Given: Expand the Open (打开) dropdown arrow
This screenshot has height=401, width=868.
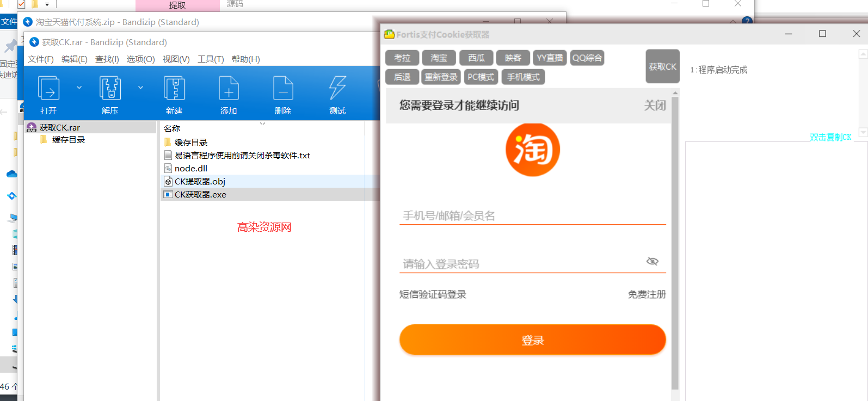Looking at the screenshot, I should pyautogui.click(x=79, y=88).
